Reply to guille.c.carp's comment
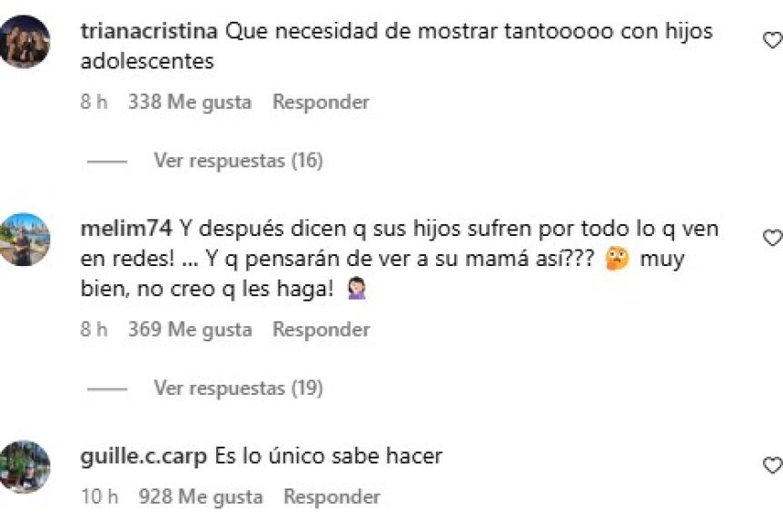This screenshot has height=532, width=783. point(332,497)
